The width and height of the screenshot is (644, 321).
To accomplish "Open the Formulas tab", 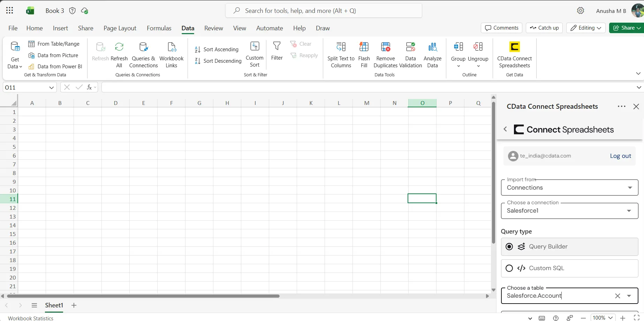I will (x=159, y=28).
